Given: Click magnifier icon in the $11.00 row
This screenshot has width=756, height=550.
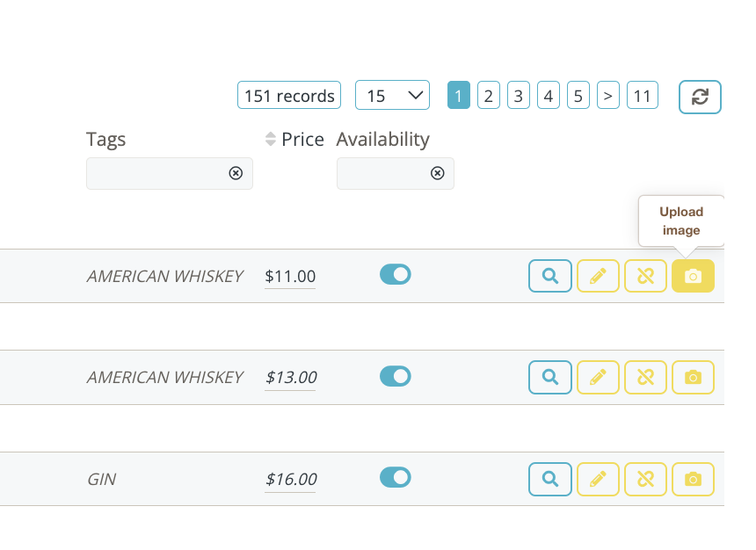Looking at the screenshot, I should tap(550, 276).
